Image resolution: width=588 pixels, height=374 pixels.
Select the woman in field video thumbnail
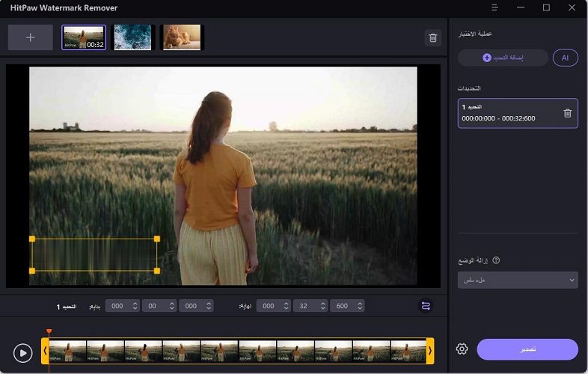pyautogui.click(x=84, y=37)
